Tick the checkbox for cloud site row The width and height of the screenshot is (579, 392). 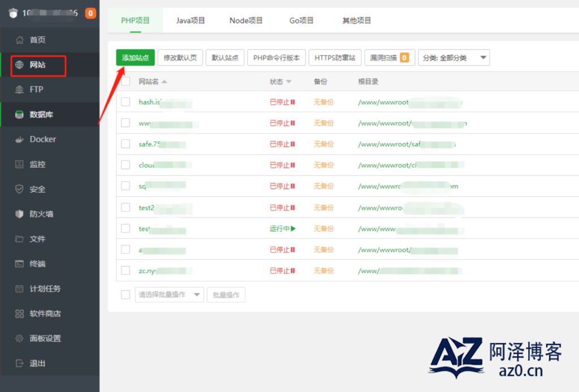(x=126, y=165)
